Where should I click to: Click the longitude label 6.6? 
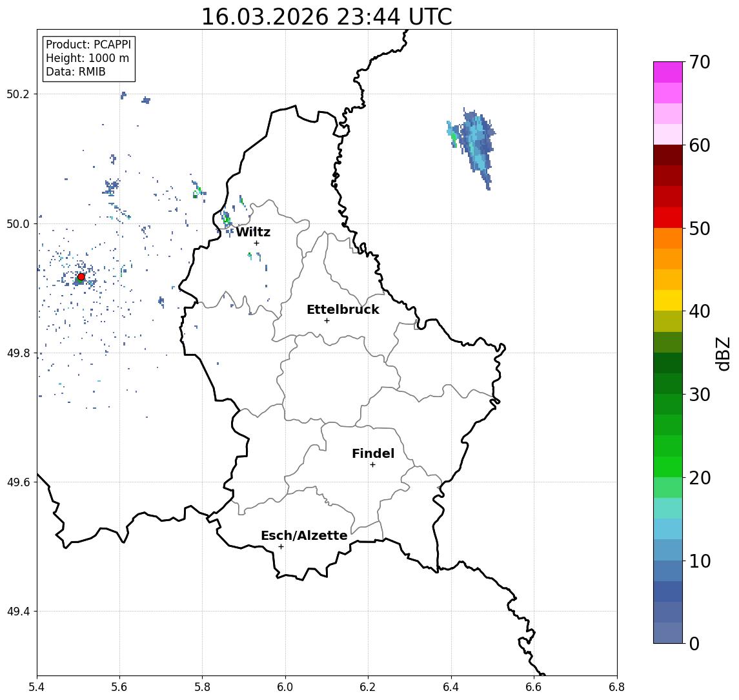click(x=534, y=687)
